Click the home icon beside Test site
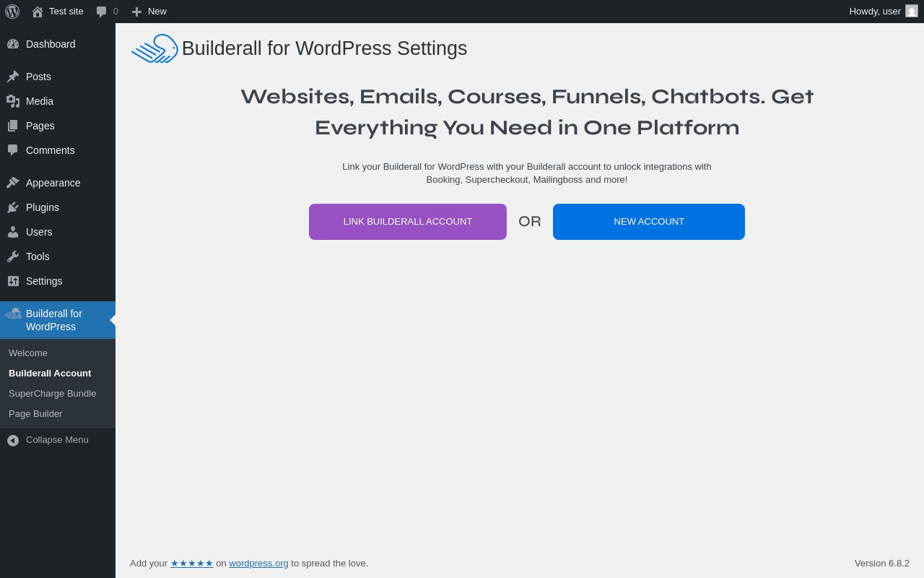 (38, 12)
